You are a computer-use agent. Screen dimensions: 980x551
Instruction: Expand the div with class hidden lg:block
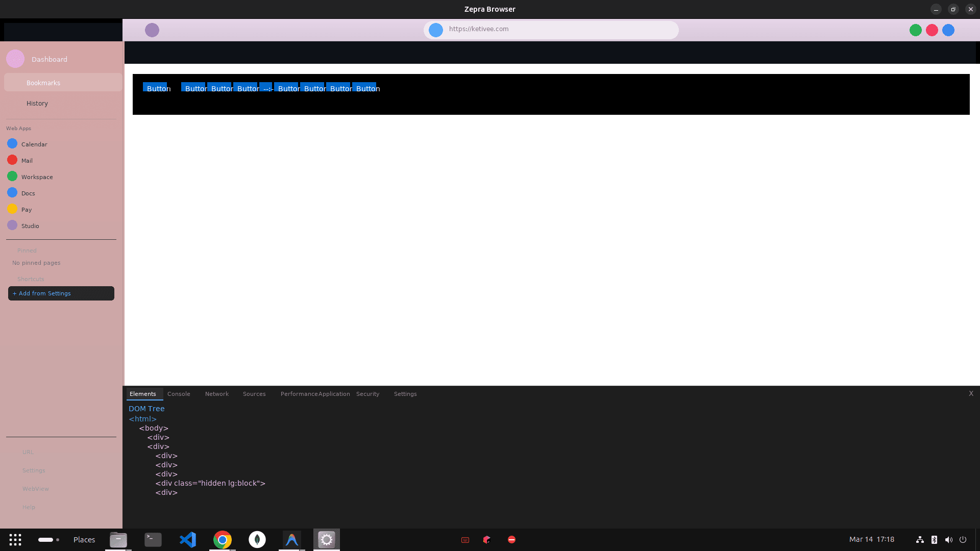click(210, 483)
